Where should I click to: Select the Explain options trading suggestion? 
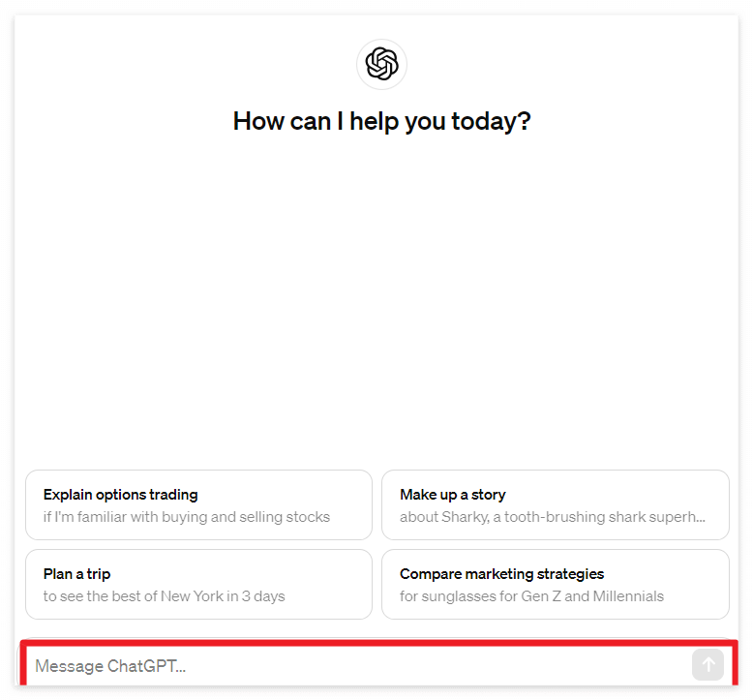click(x=198, y=505)
